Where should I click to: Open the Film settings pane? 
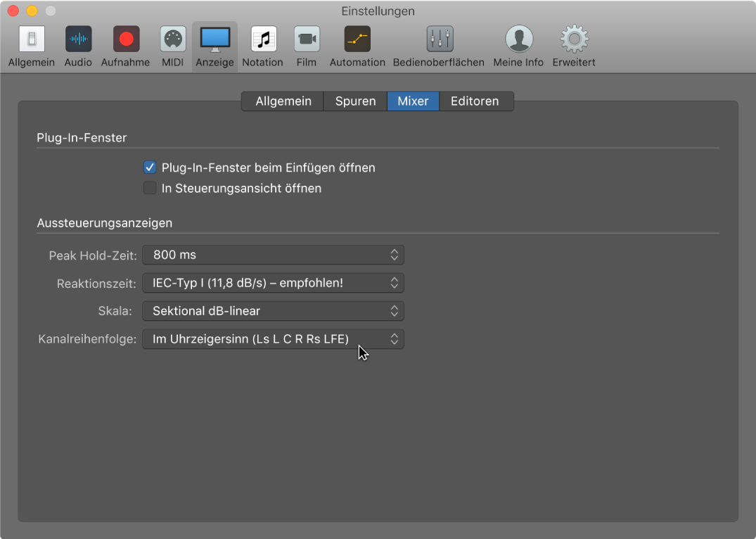tap(306, 40)
